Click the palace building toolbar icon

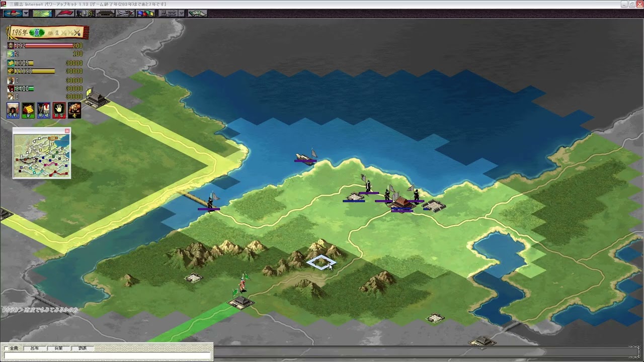tap(105, 13)
